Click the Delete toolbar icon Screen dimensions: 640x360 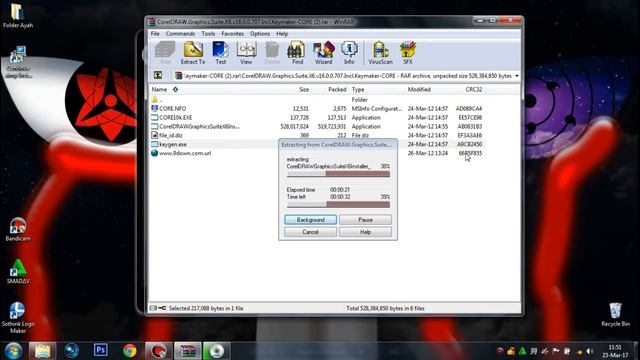tap(272, 53)
